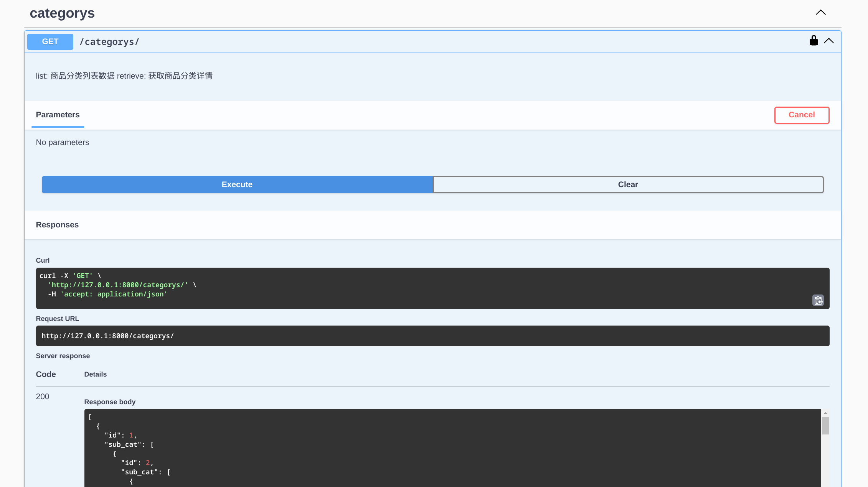
Task: Click the Request URL text block
Action: (107, 336)
